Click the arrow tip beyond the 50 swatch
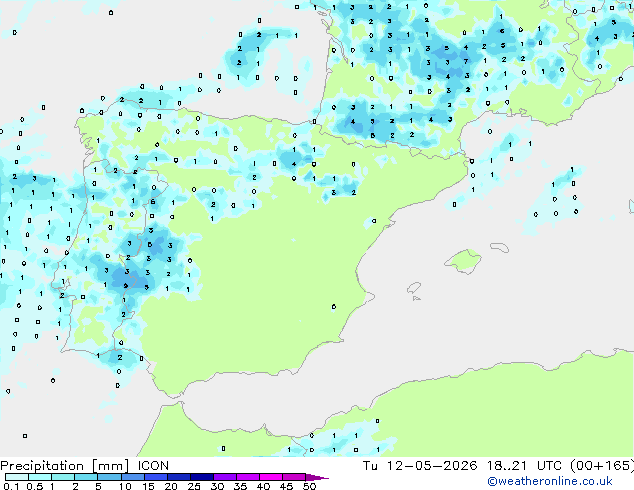 click(317, 477)
